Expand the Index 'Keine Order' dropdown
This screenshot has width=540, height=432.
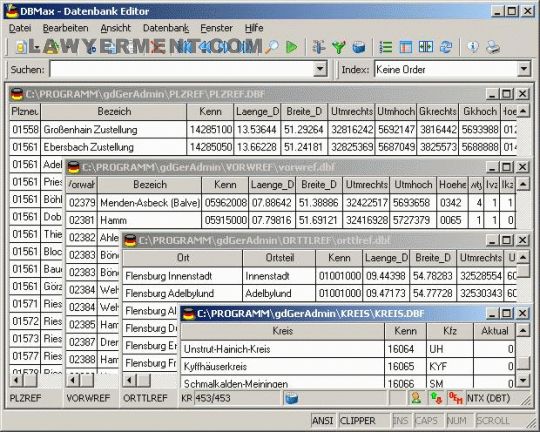point(523,69)
